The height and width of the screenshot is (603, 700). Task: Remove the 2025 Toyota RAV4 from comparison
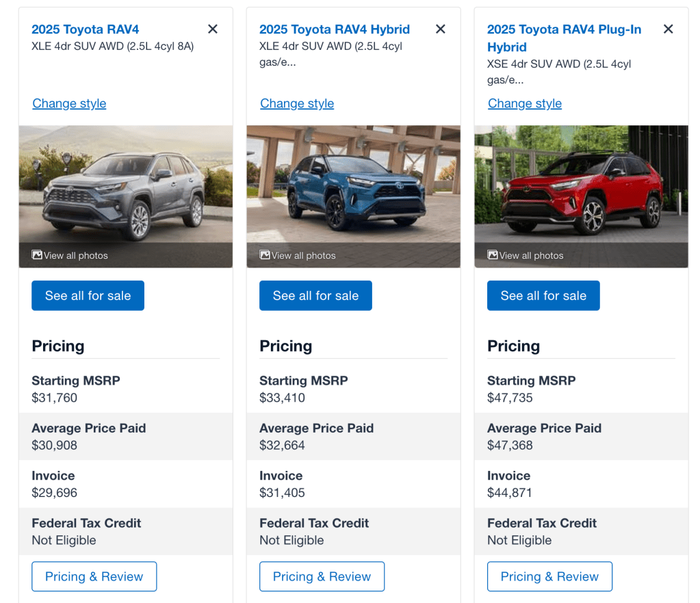[213, 29]
